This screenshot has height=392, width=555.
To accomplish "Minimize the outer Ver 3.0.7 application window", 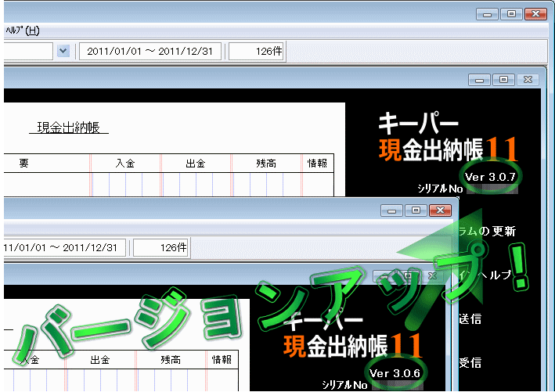I will [487, 14].
